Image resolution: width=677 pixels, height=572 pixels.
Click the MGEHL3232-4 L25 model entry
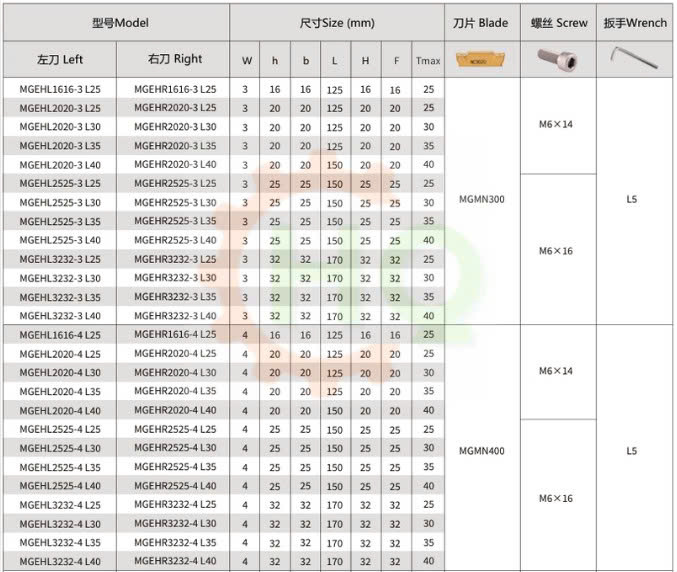60,505
